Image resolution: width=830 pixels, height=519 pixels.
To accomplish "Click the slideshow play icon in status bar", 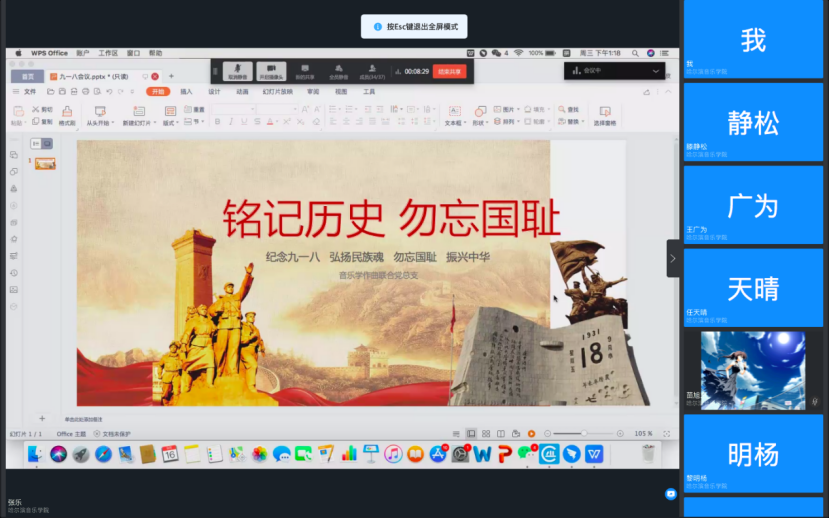I will point(531,433).
